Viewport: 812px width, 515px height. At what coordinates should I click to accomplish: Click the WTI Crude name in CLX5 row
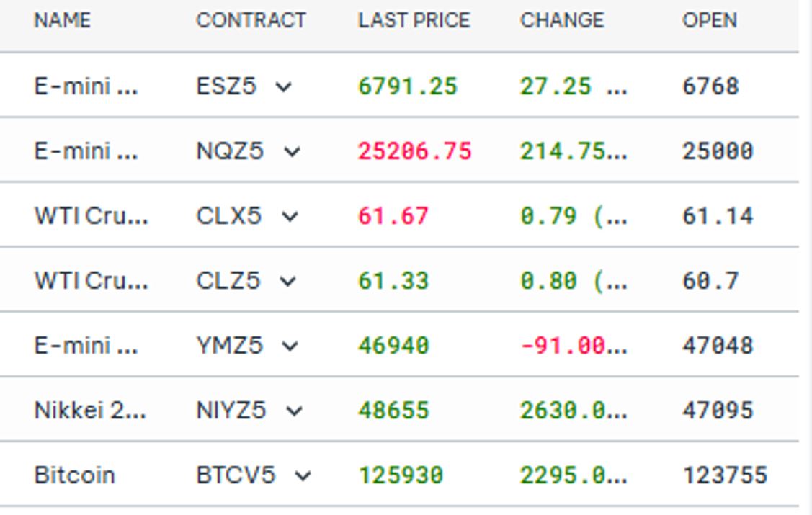(91, 216)
